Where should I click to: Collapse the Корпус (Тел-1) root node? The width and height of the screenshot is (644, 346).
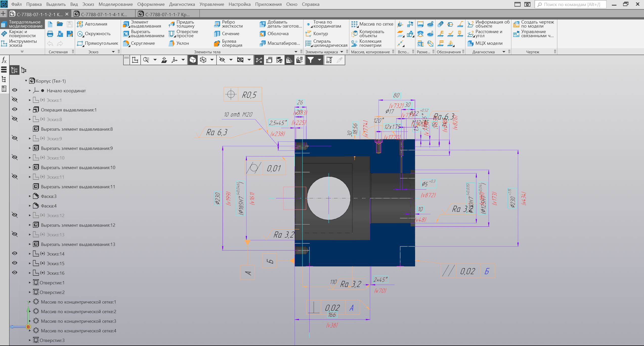click(26, 81)
